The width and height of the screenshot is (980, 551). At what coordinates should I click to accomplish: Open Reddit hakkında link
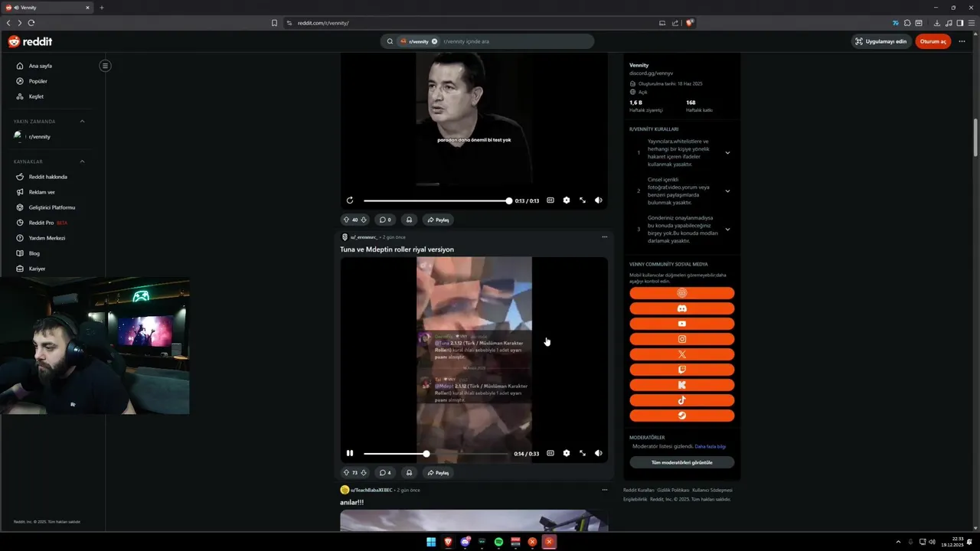(47, 177)
